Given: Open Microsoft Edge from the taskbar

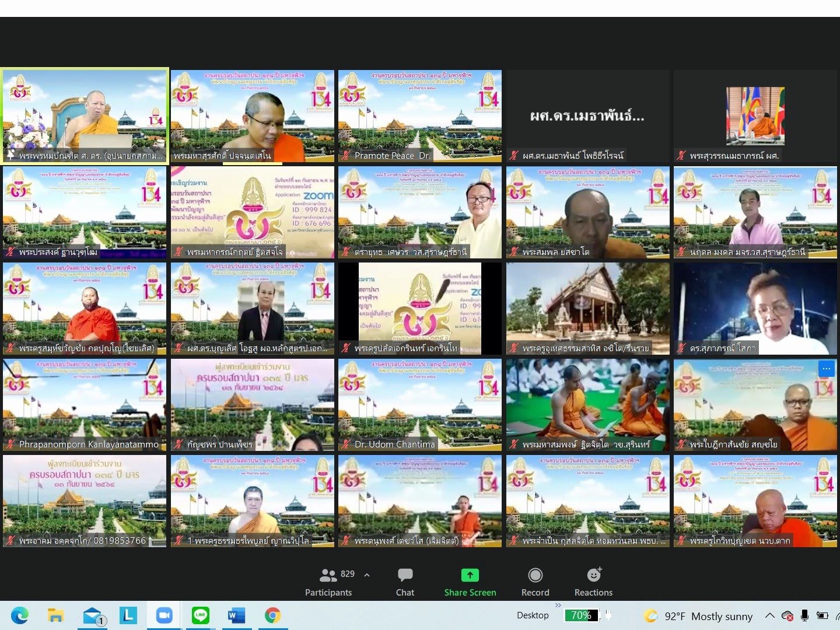Looking at the screenshot, I should [19, 615].
